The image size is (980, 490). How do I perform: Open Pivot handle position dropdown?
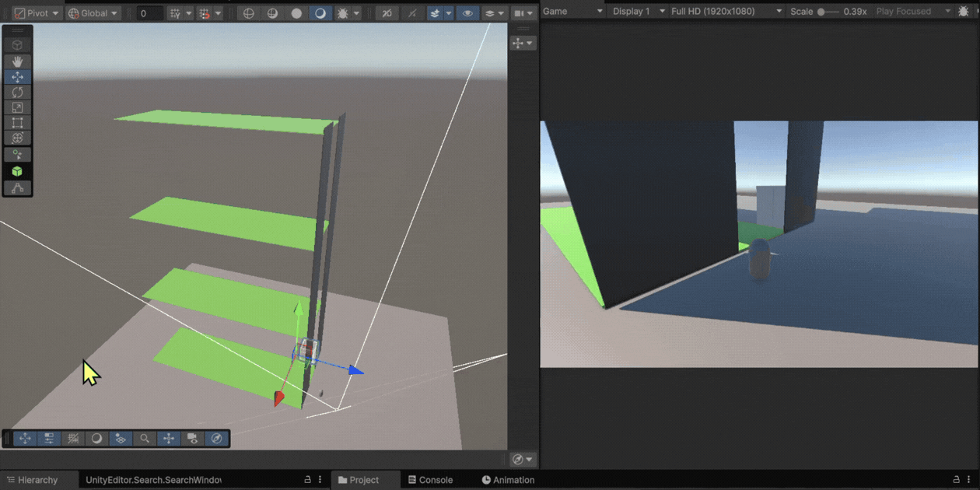click(x=37, y=13)
